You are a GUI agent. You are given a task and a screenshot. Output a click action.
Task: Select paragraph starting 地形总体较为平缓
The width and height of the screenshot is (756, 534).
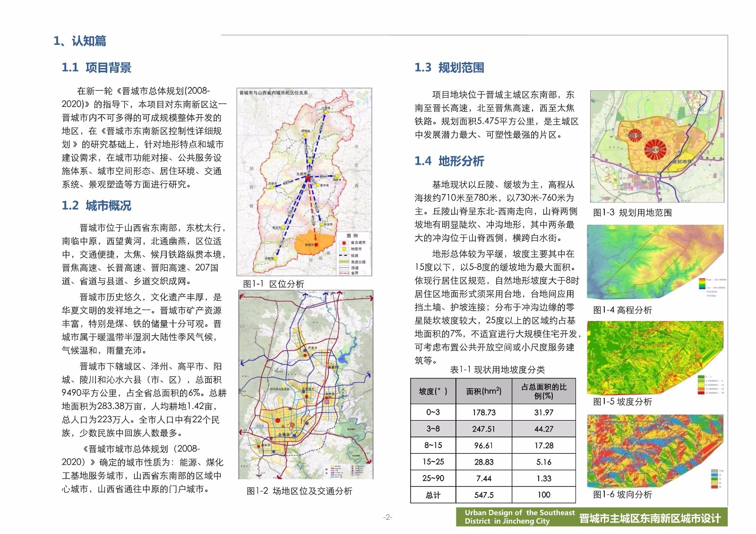pos(498,307)
